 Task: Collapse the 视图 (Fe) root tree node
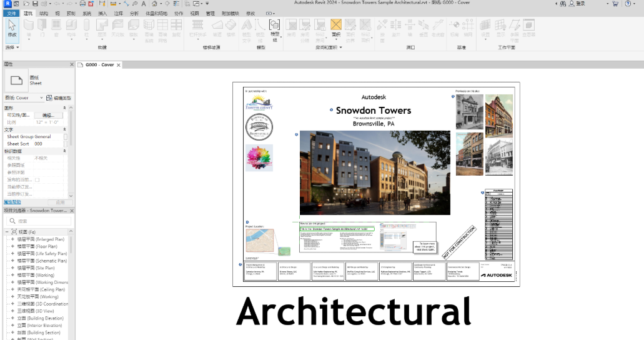pos(7,232)
